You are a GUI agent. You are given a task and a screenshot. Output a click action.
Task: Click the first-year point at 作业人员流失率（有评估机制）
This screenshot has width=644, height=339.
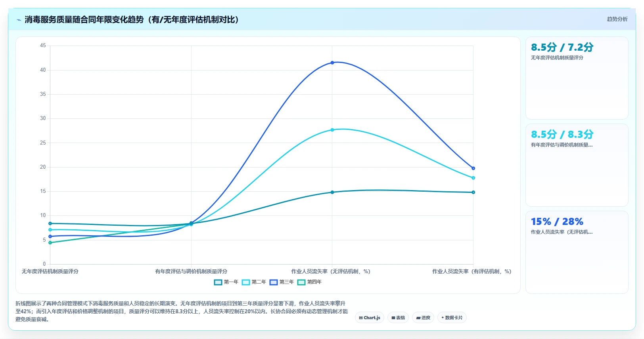pos(473,192)
